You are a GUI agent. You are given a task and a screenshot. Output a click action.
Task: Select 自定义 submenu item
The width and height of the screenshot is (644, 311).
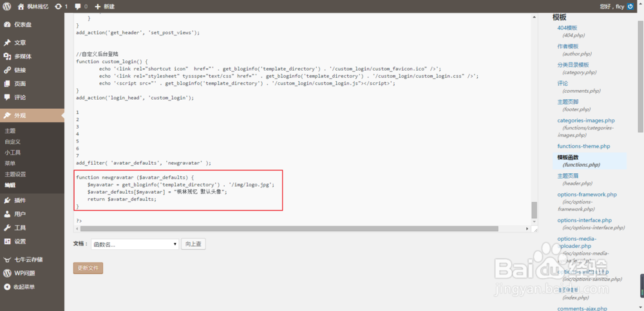point(12,141)
